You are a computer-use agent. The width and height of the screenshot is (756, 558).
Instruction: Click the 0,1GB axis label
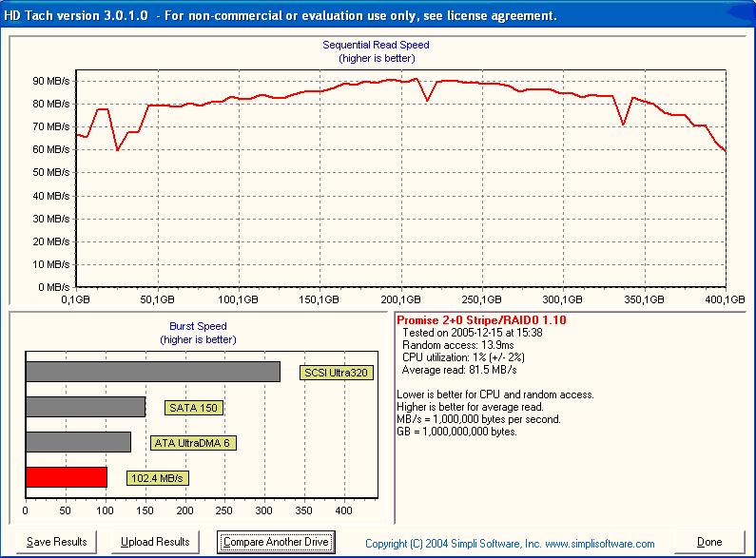click(x=76, y=299)
